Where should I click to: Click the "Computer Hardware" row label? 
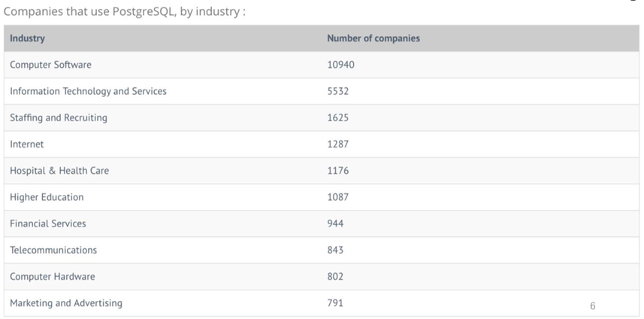pyautogui.click(x=53, y=276)
